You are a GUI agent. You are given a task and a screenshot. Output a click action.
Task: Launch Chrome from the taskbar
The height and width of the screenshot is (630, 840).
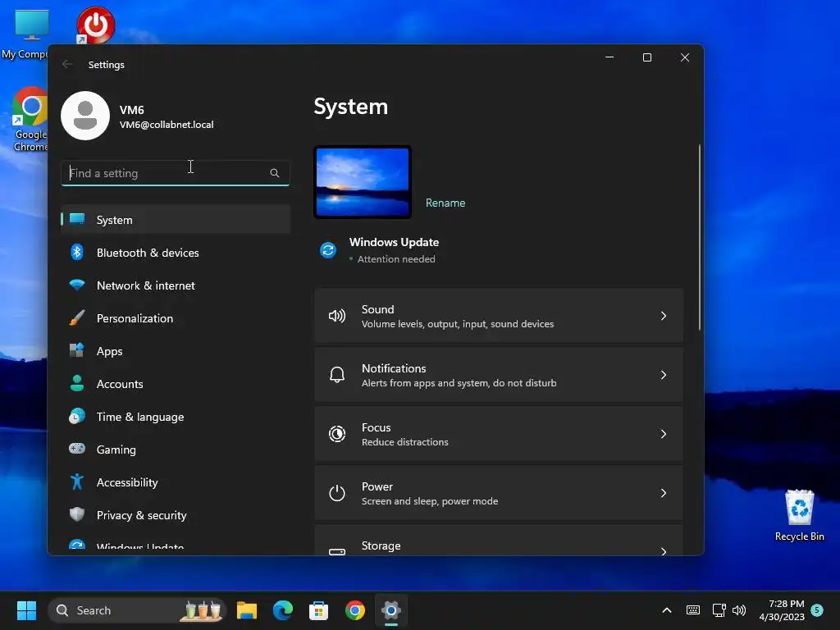pyautogui.click(x=354, y=610)
